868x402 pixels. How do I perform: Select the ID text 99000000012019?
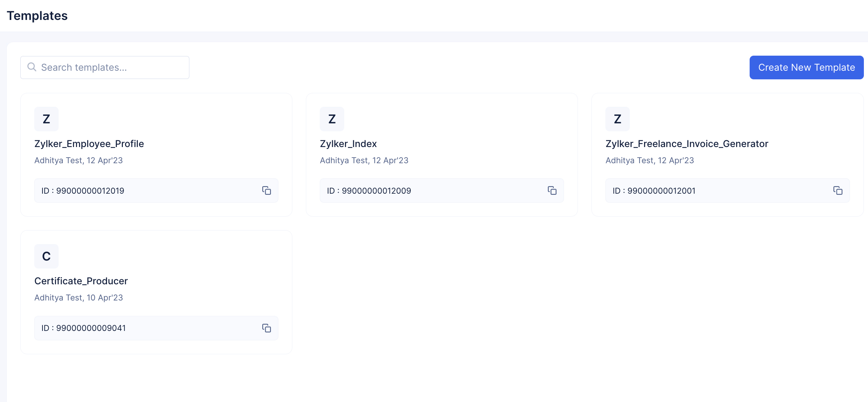click(90, 191)
